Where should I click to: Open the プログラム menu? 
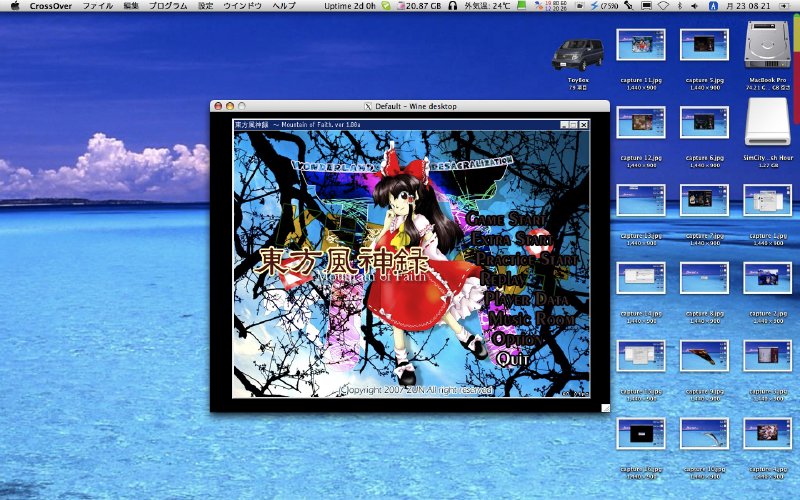[x=168, y=6]
